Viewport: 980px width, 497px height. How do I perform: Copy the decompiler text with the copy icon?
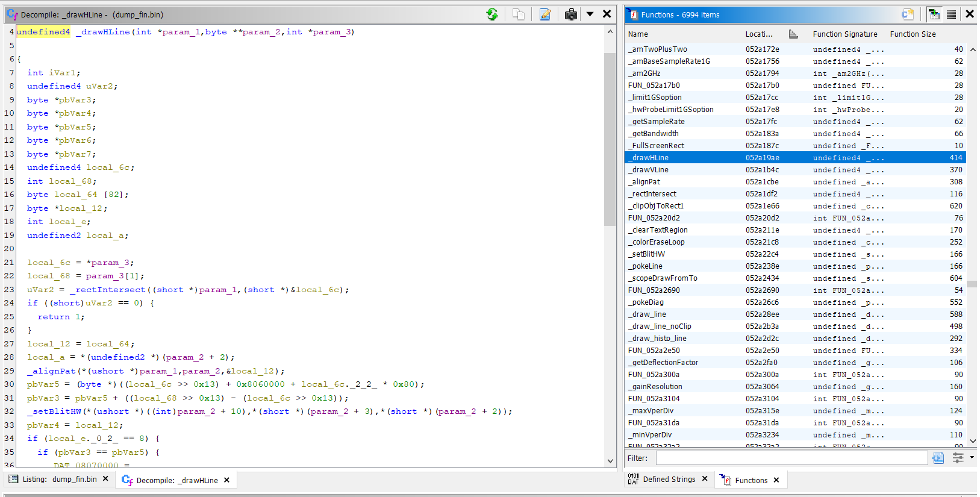[x=519, y=14]
